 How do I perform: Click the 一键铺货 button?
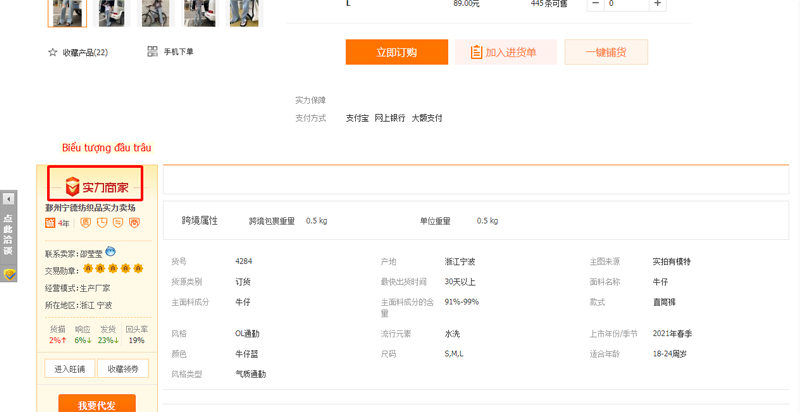coord(606,52)
